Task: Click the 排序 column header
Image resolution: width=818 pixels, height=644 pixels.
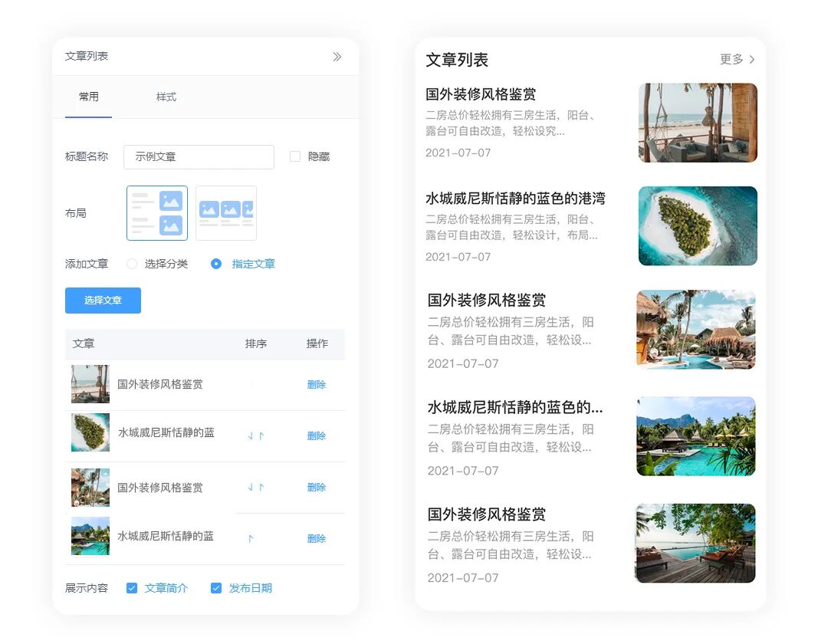Action: 255,344
